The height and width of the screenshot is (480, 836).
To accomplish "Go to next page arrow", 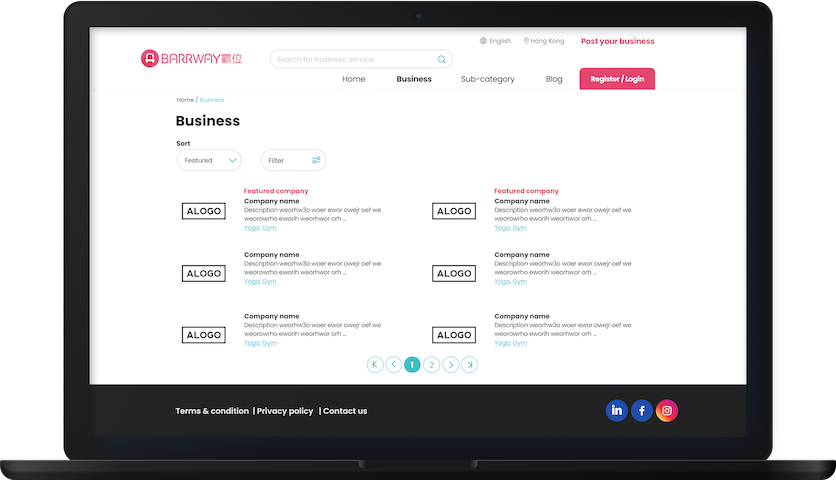I will (451, 365).
